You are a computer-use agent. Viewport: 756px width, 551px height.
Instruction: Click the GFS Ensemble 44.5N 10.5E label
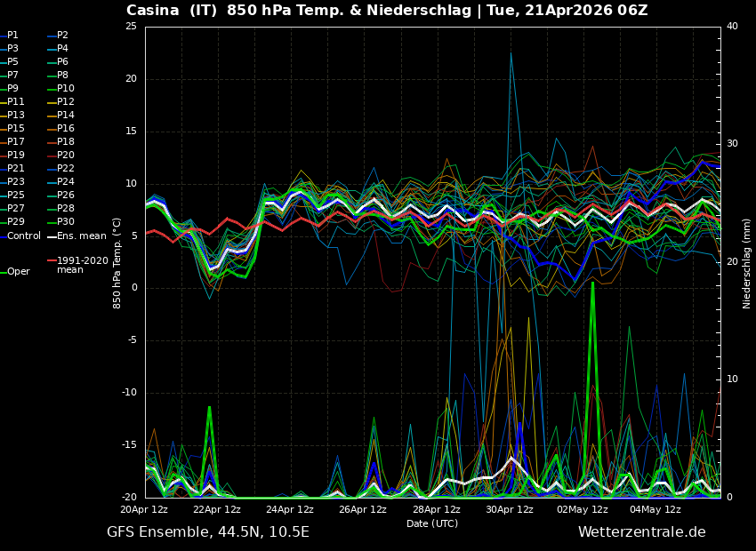[206, 531]
